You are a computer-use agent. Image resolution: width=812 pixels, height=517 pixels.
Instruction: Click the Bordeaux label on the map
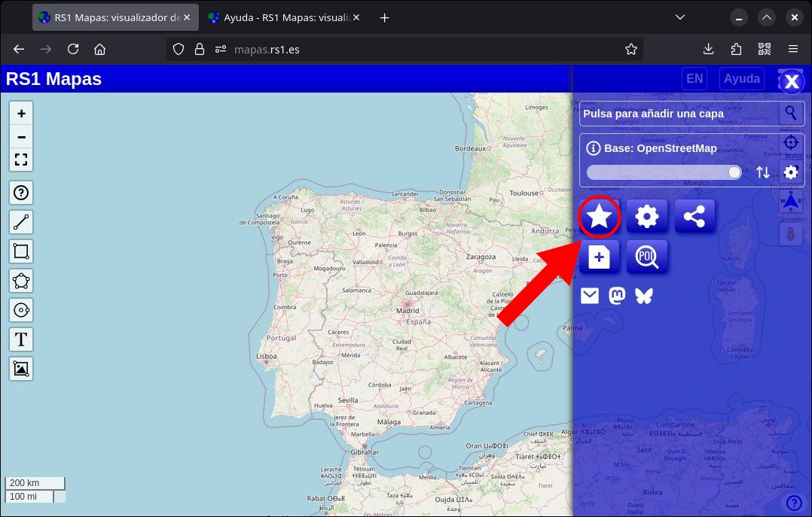[470, 148]
